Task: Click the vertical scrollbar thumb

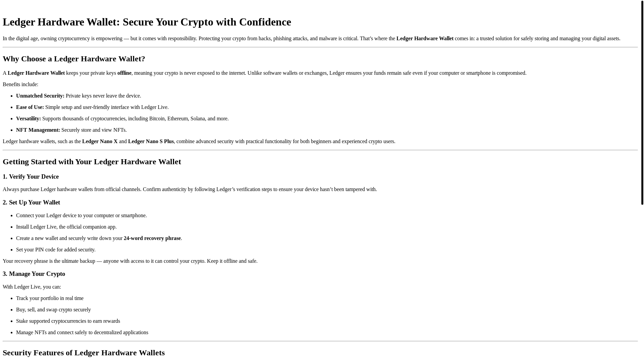Action: 642,103
